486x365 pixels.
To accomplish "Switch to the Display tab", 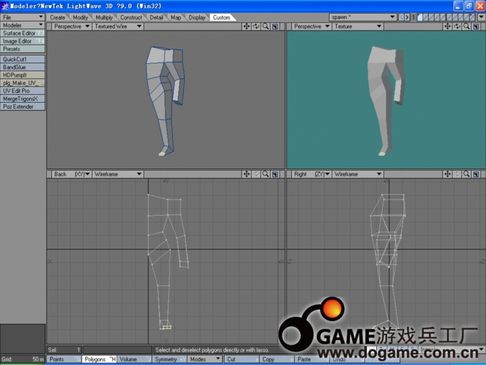I will click(197, 17).
